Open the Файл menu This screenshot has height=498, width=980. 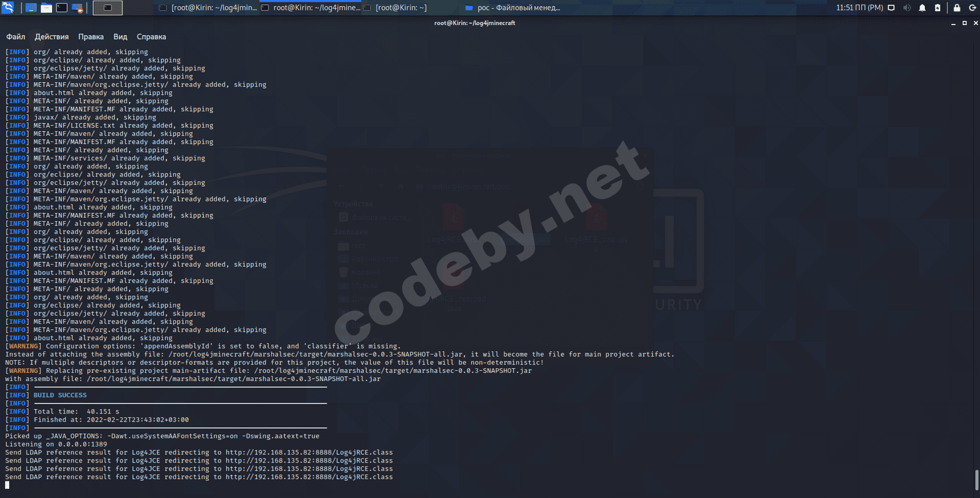tap(16, 37)
